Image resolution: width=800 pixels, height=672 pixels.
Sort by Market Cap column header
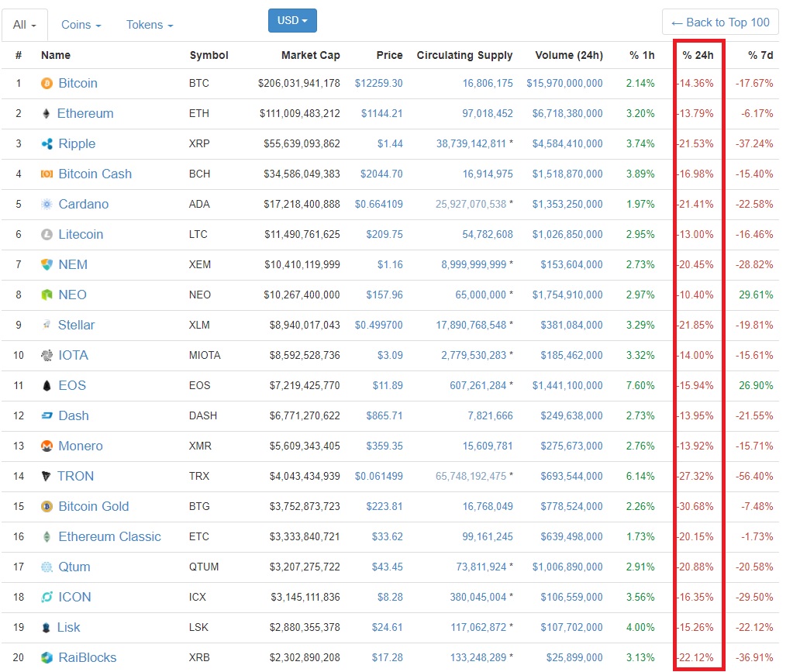[310, 55]
